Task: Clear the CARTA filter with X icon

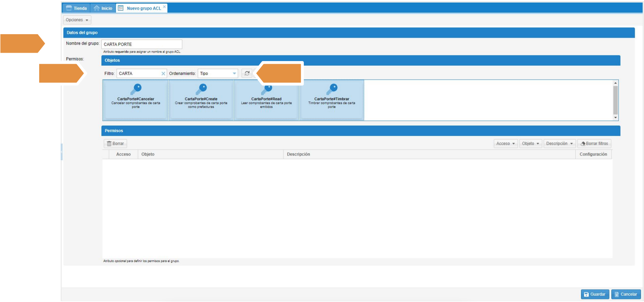Action: click(x=163, y=74)
